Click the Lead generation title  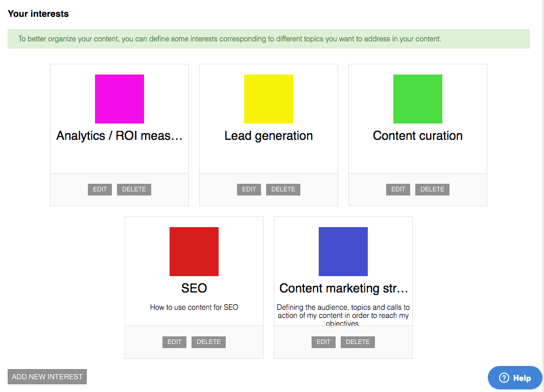tap(269, 136)
